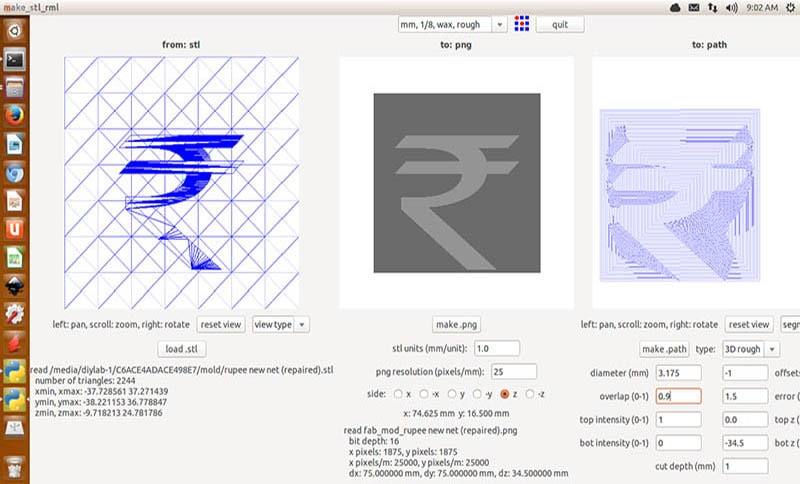Click make .png button
This screenshot has width=800, height=484.
click(457, 324)
